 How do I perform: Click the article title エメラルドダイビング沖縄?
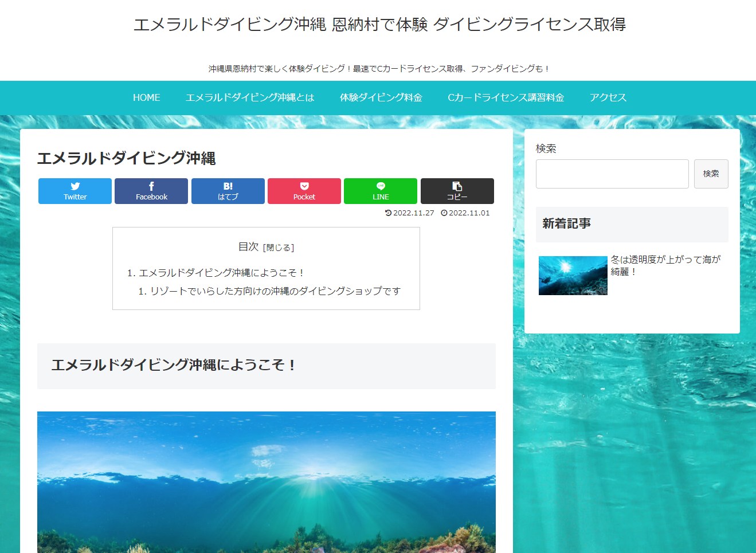tap(127, 158)
